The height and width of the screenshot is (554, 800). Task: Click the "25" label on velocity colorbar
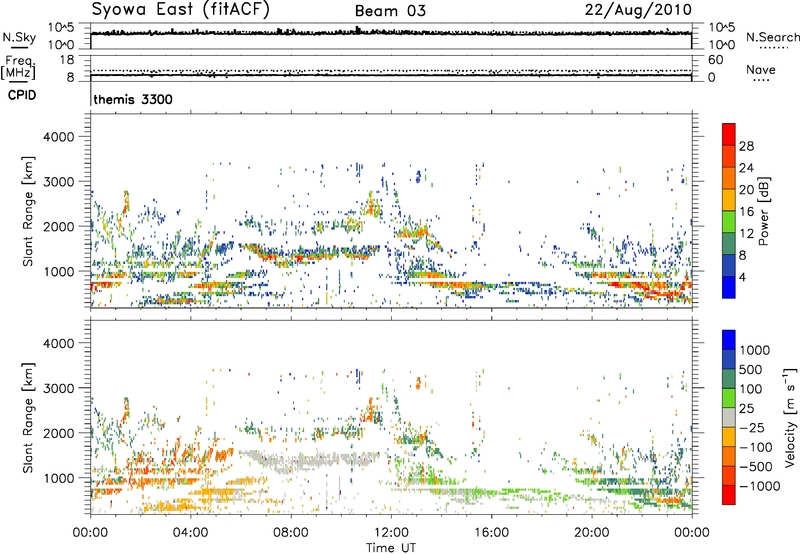pos(746,409)
